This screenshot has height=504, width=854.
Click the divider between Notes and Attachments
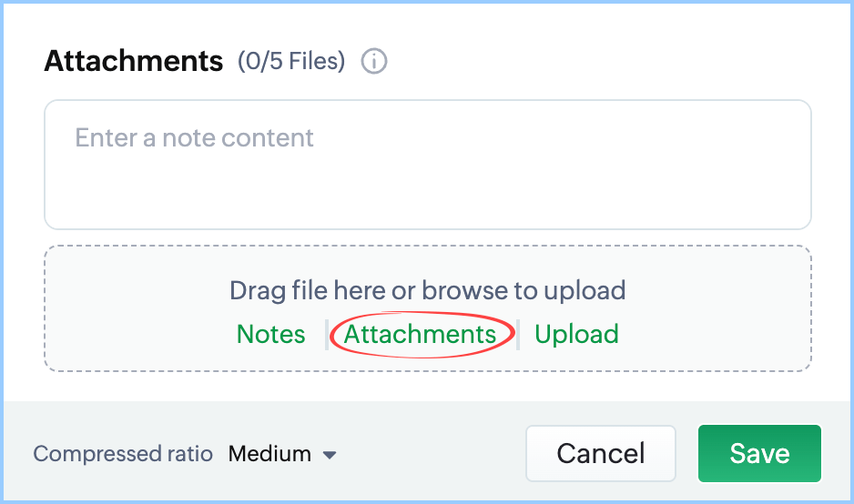326,334
